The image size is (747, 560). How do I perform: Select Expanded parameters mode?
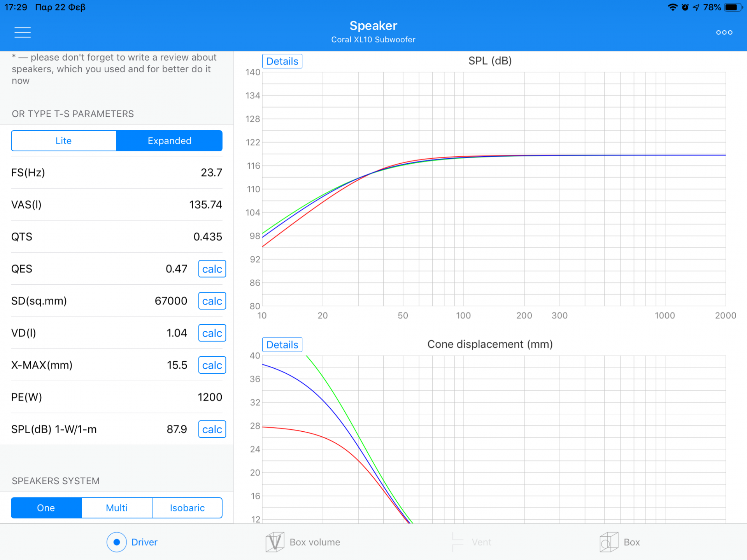pyautogui.click(x=169, y=141)
